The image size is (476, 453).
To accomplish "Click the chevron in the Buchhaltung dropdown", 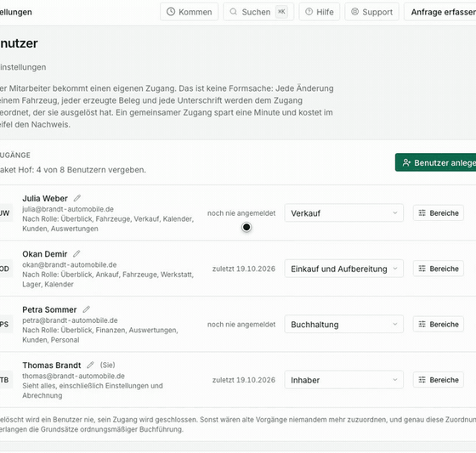I will [x=395, y=324].
